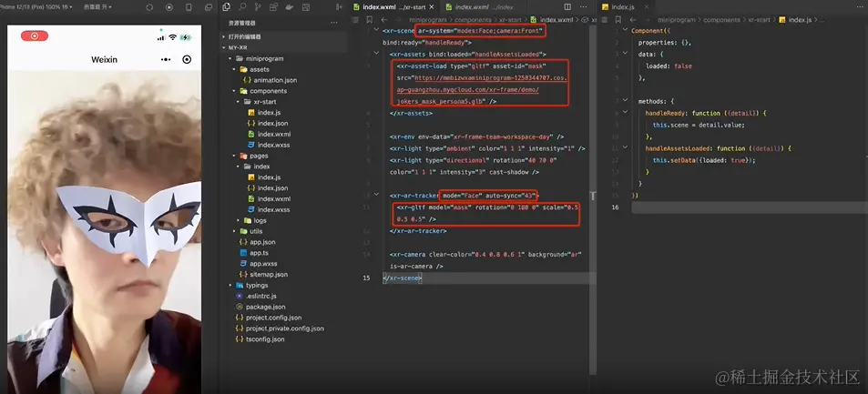The width and height of the screenshot is (868, 394).
Task: Tap the capsule target button in simulator
Action: [188, 59]
